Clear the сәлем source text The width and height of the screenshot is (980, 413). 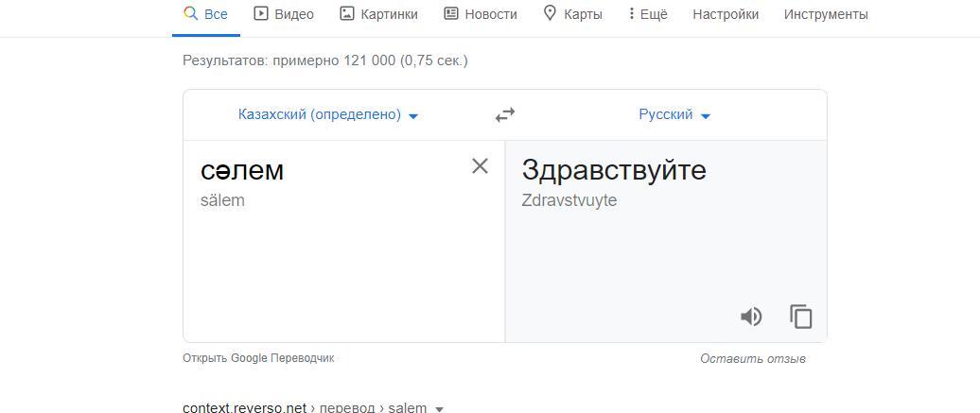pyautogui.click(x=480, y=166)
